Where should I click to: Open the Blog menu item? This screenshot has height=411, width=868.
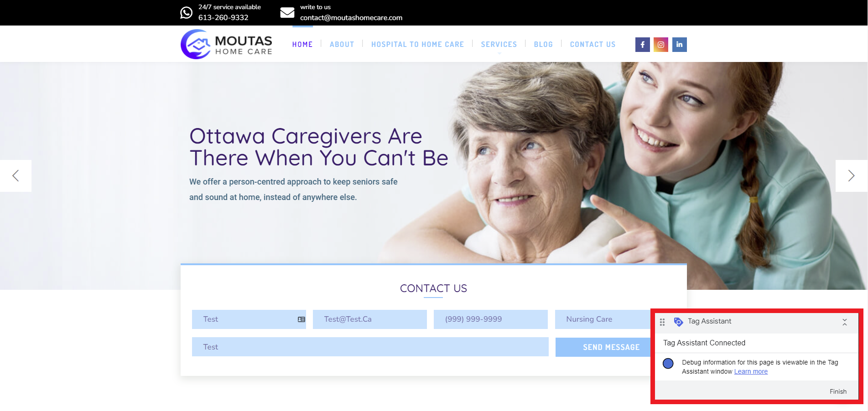pyautogui.click(x=543, y=45)
